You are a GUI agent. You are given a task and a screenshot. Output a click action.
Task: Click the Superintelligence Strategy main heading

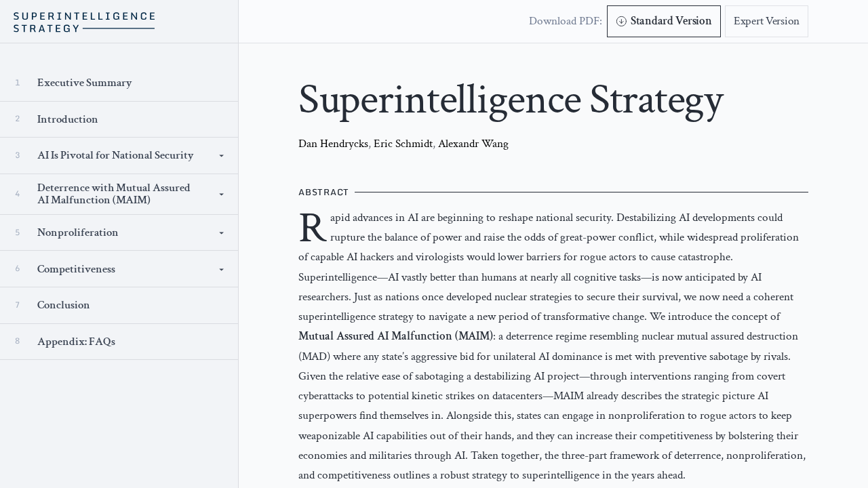[511, 100]
